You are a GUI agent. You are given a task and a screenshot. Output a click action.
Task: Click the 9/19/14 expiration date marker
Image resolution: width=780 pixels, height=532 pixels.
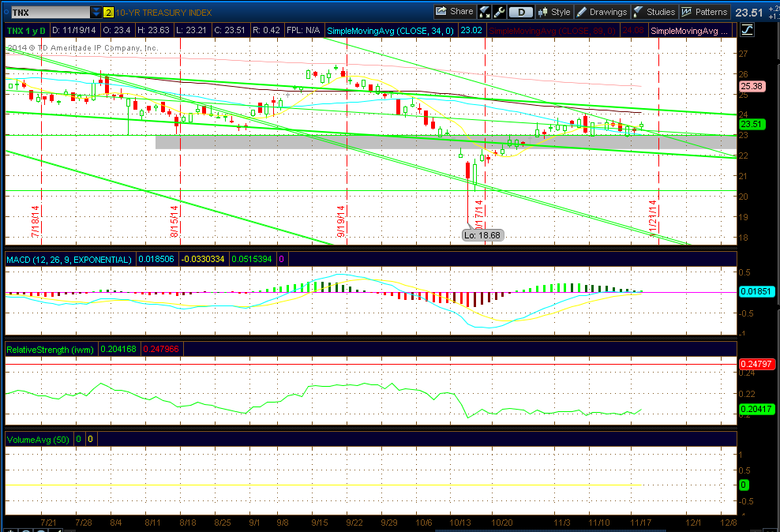tap(341, 221)
